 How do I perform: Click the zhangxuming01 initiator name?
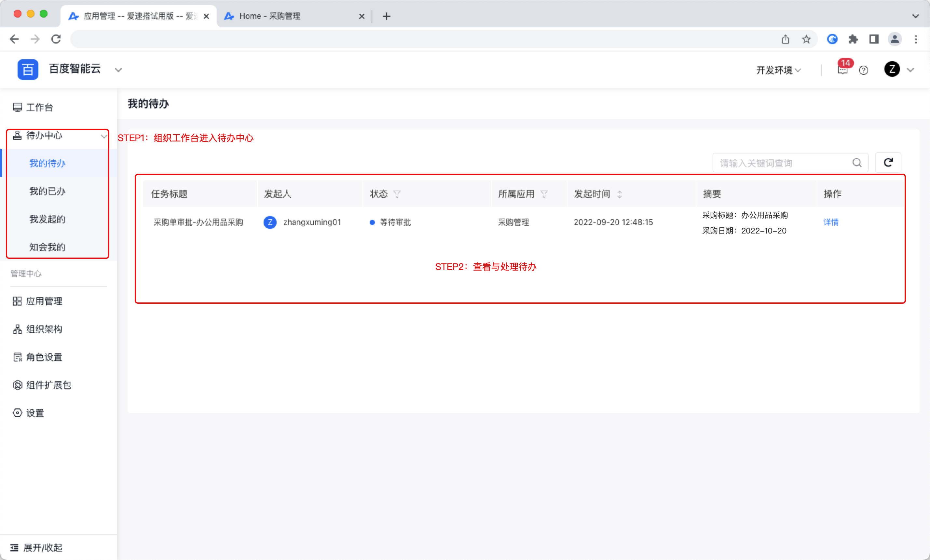pyautogui.click(x=312, y=222)
